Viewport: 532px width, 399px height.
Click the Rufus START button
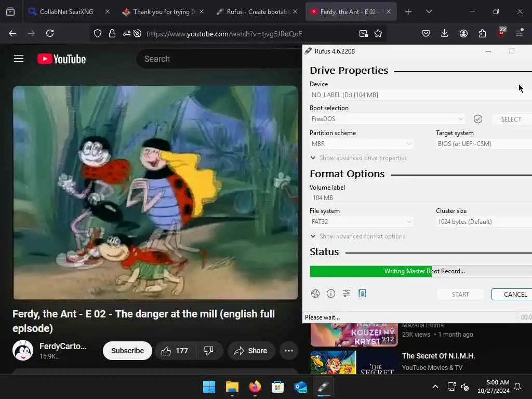pyautogui.click(x=460, y=295)
